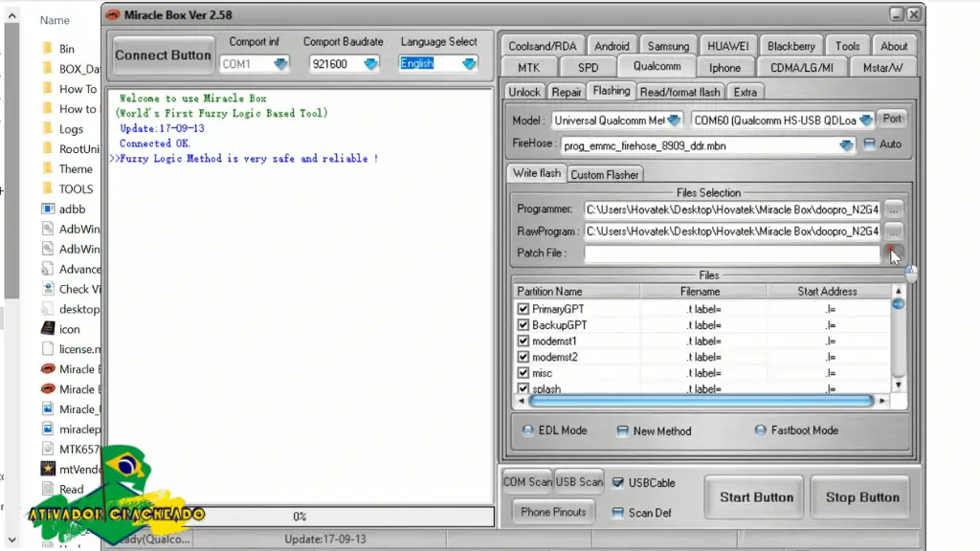Screen dimensions: 980x551
Task: Click the USB Scan button
Action: (579, 482)
